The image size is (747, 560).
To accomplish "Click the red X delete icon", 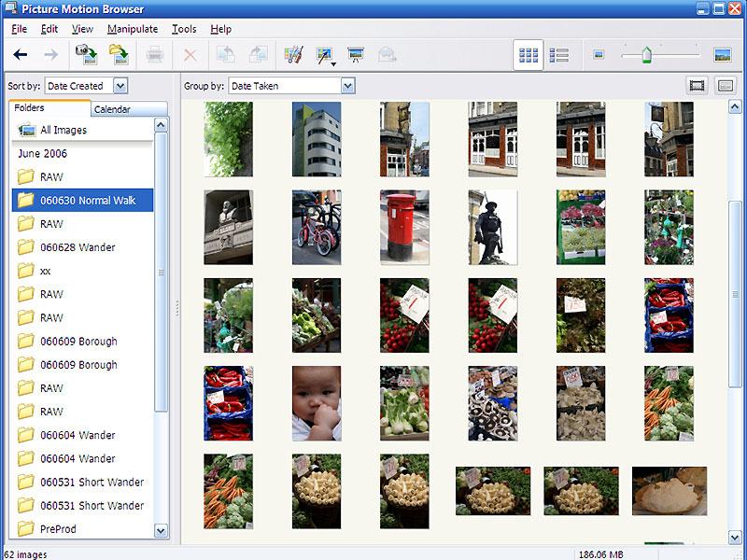I will coord(190,55).
